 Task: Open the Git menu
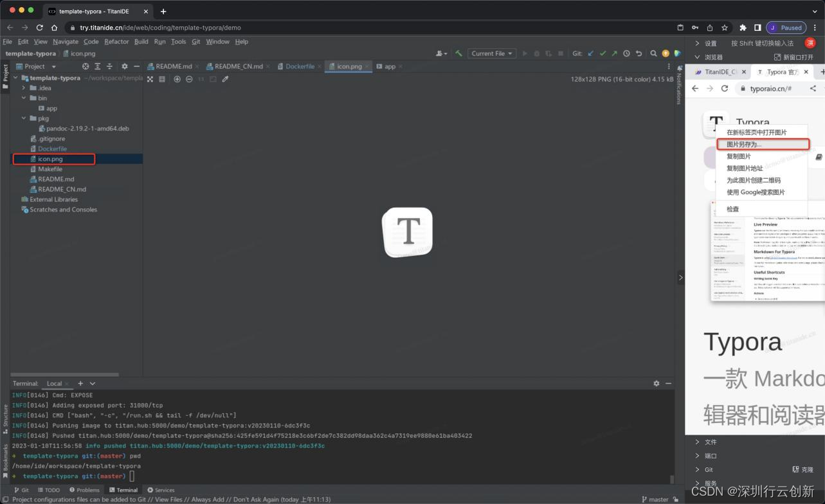tap(196, 42)
